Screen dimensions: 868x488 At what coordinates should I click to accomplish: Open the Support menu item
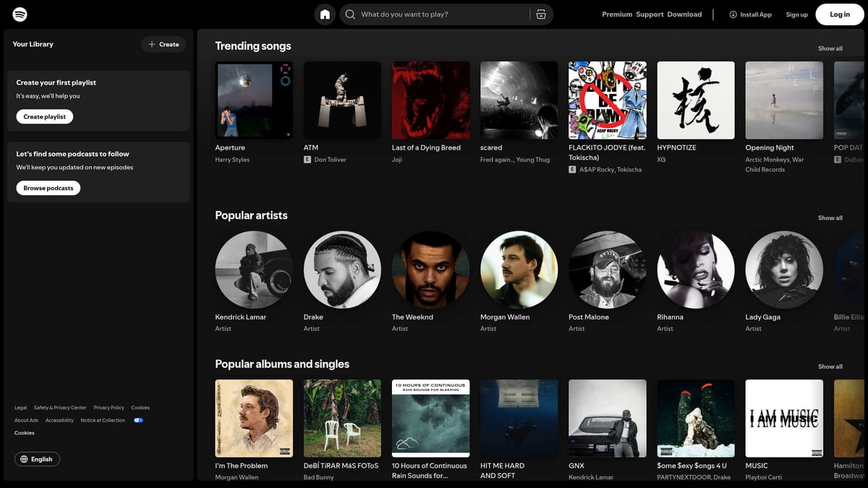650,14
